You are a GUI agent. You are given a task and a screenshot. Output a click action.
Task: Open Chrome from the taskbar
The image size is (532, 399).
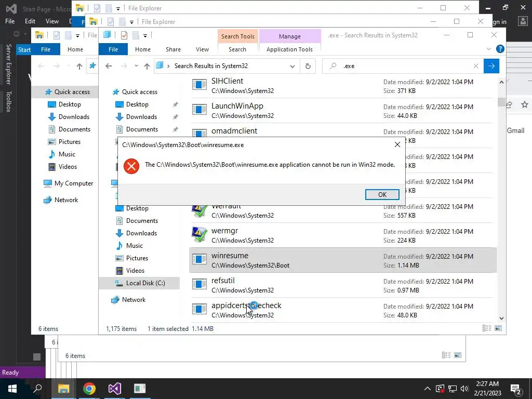coord(89,389)
